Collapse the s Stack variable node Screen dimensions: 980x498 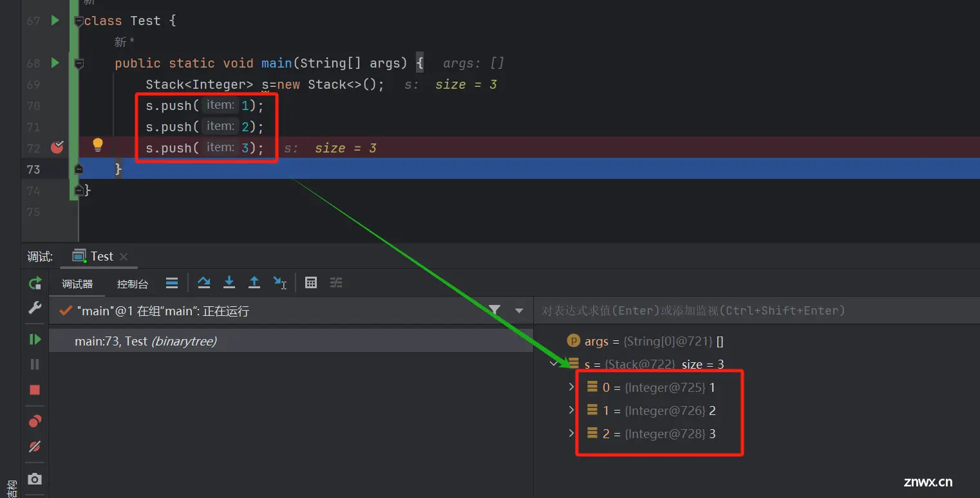(x=554, y=364)
